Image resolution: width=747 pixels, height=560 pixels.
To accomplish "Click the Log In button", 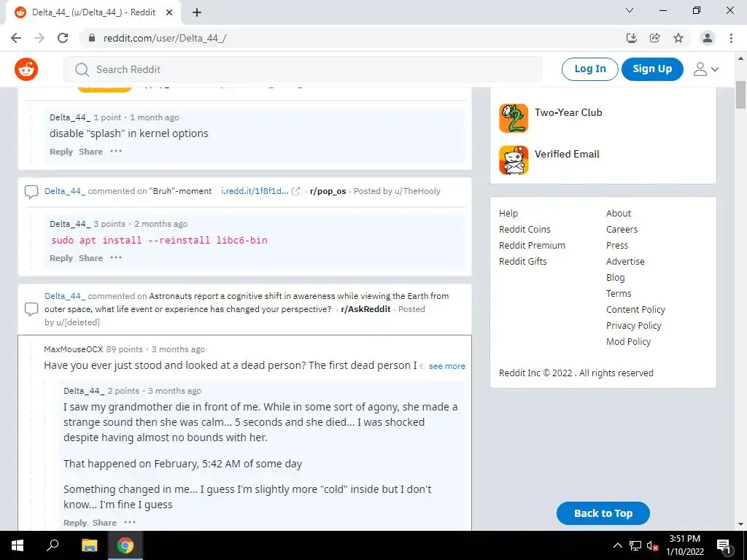I will pos(589,69).
